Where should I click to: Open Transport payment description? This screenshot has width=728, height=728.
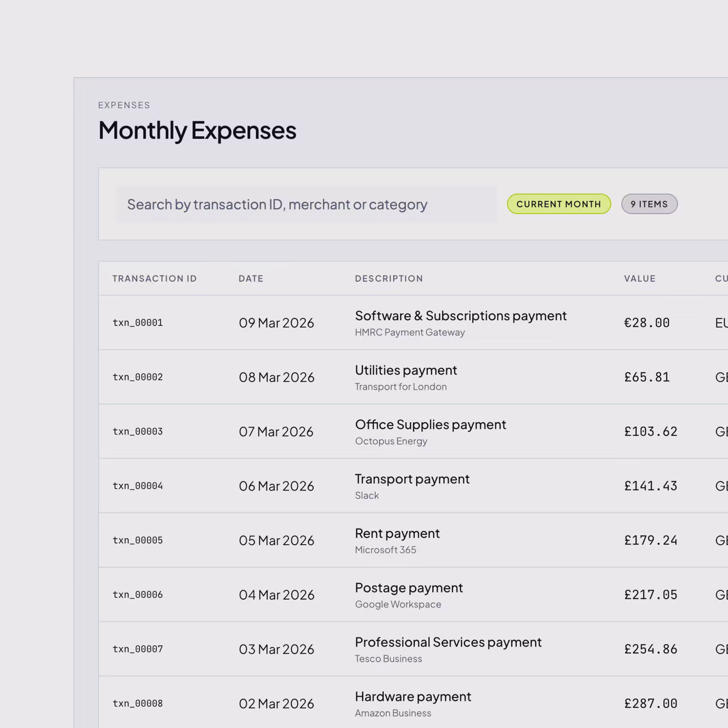click(412, 479)
